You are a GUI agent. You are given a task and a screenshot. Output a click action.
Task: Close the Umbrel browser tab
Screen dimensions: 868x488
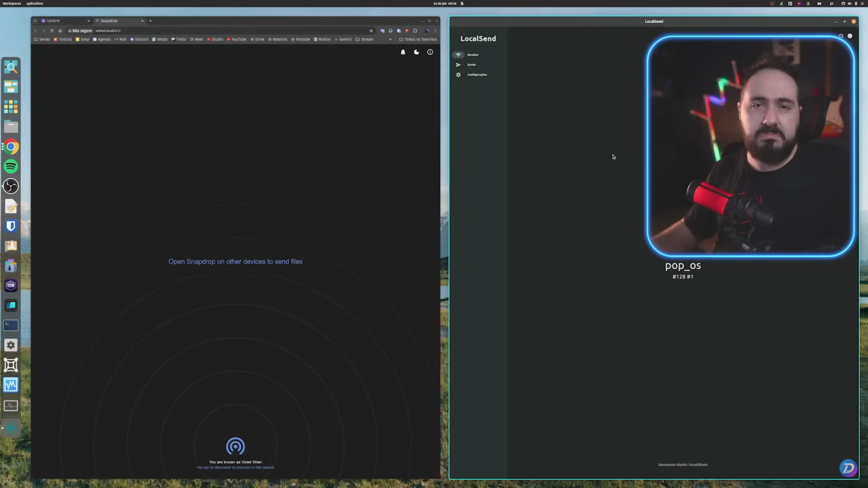pos(89,21)
